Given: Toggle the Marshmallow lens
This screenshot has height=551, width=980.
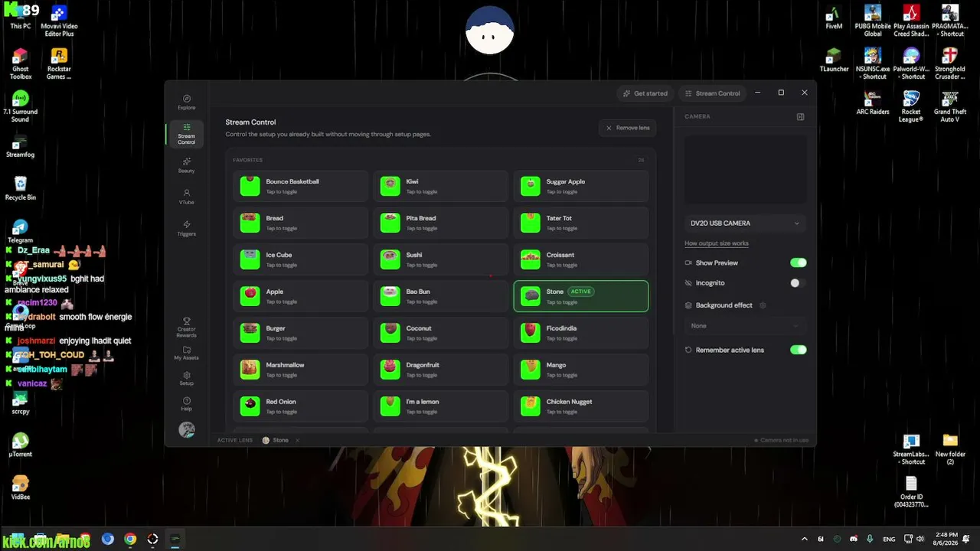Looking at the screenshot, I should pyautogui.click(x=301, y=370).
